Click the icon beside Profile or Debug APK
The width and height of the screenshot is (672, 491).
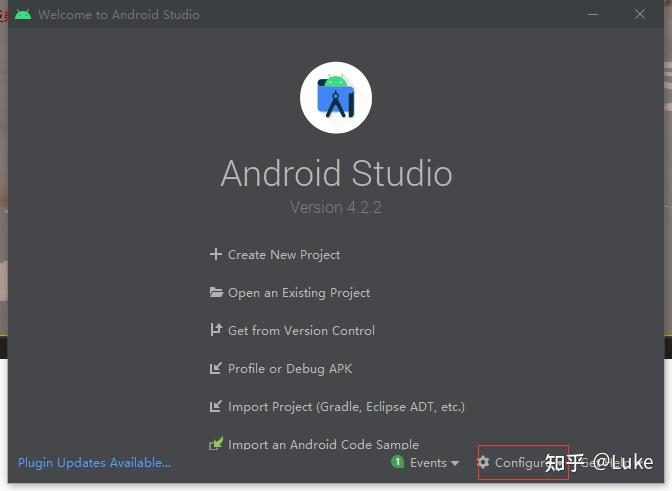216,368
